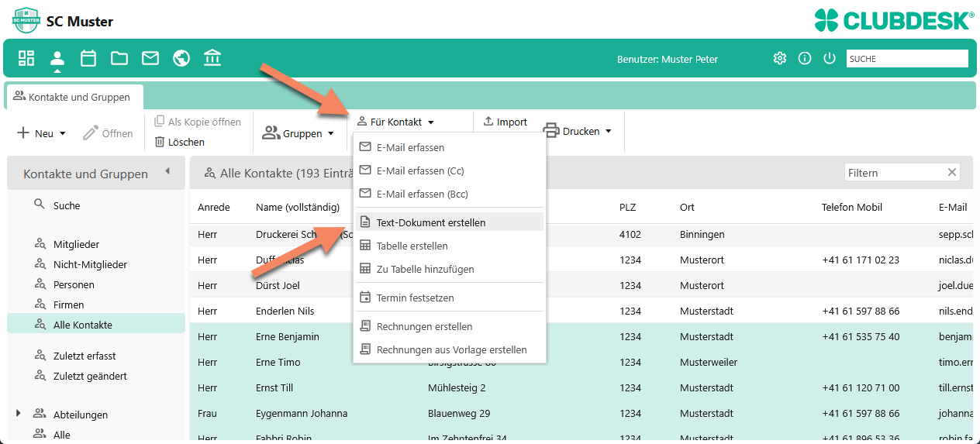This screenshot has width=980, height=444.
Task: Click the SC Muster club logo
Action: coord(26,19)
